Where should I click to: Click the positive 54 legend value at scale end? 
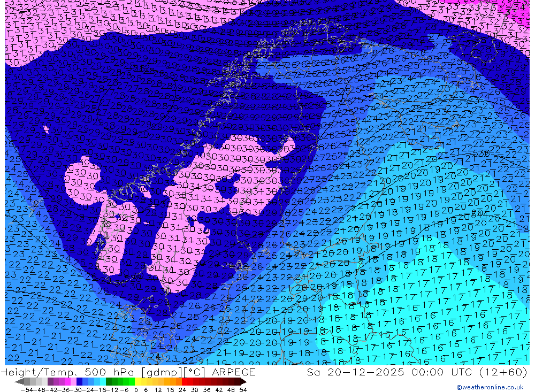click(243, 390)
